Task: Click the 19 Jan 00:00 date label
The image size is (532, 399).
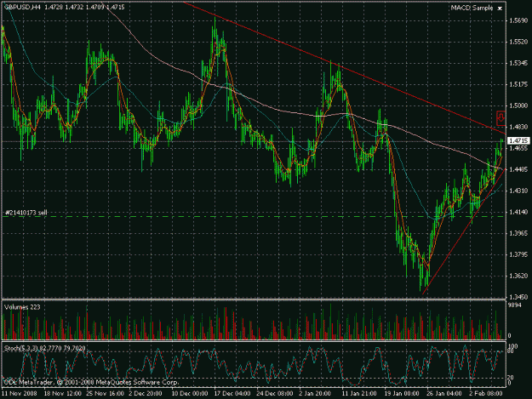Action: [x=402, y=394]
